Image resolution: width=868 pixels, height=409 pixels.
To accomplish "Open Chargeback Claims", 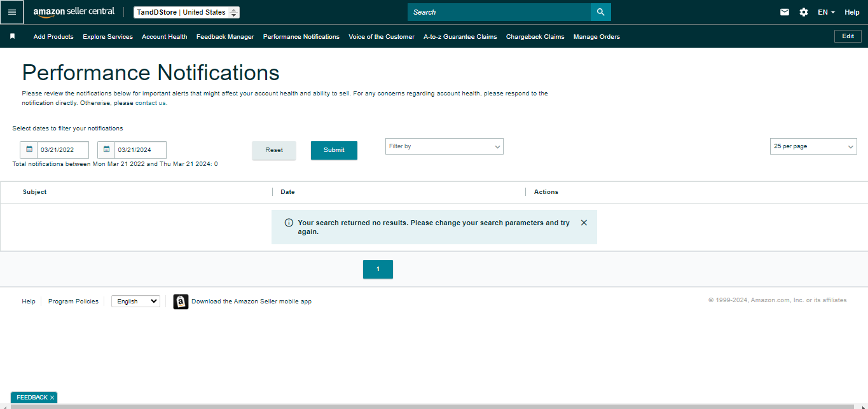I will (535, 37).
